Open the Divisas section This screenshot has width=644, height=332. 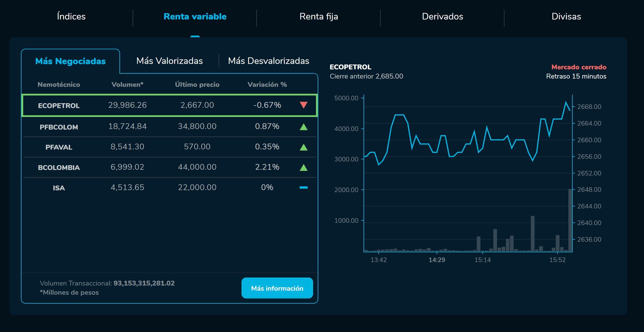(566, 16)
